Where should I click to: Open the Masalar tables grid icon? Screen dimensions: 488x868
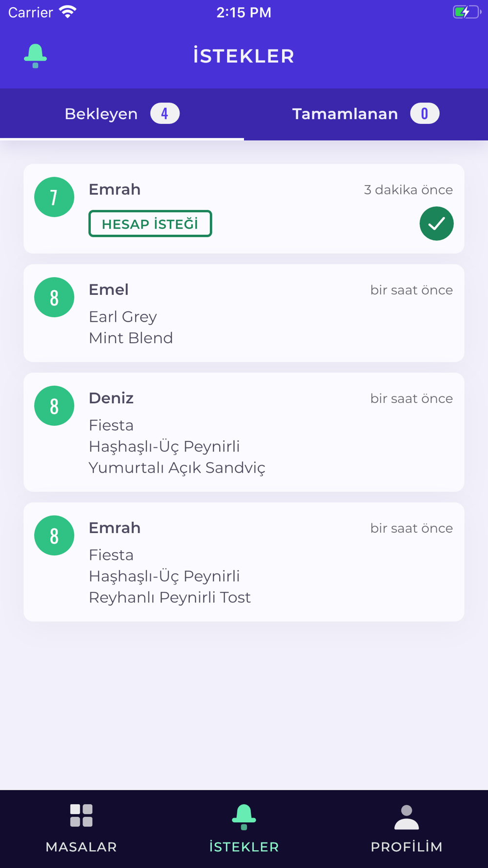pyautogui.click(x=81, y=816)
